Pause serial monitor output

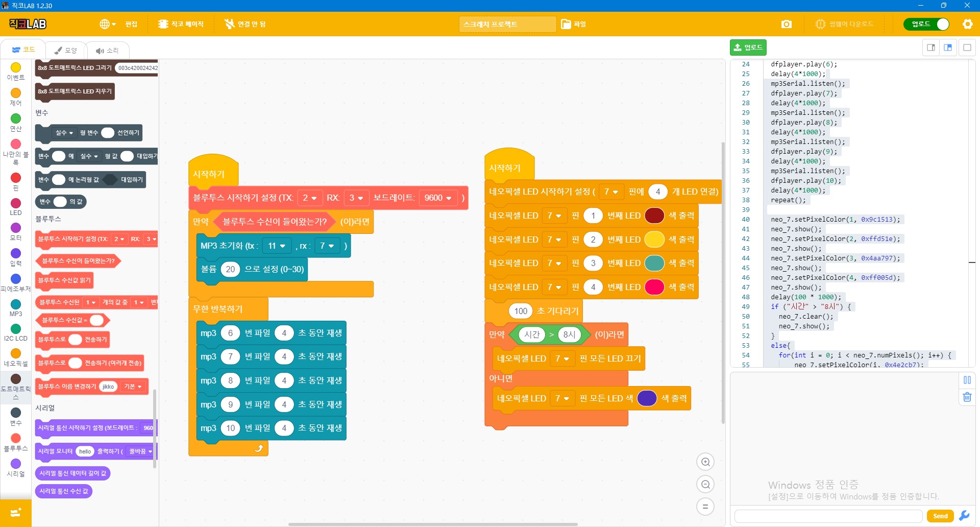[967, 380]
